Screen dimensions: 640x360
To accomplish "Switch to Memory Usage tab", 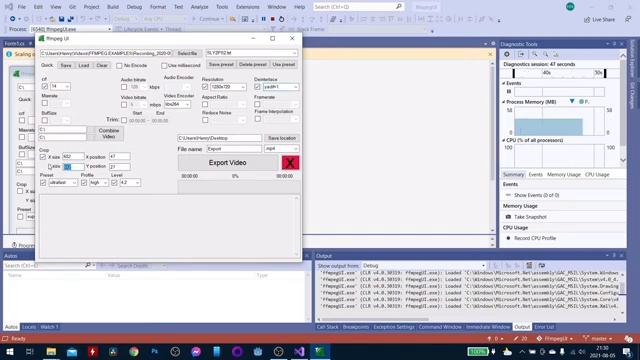I will (563, 175).
